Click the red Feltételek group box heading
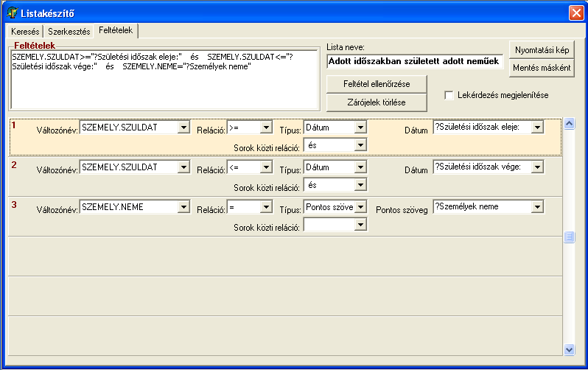588x370 pixels. 35,46
